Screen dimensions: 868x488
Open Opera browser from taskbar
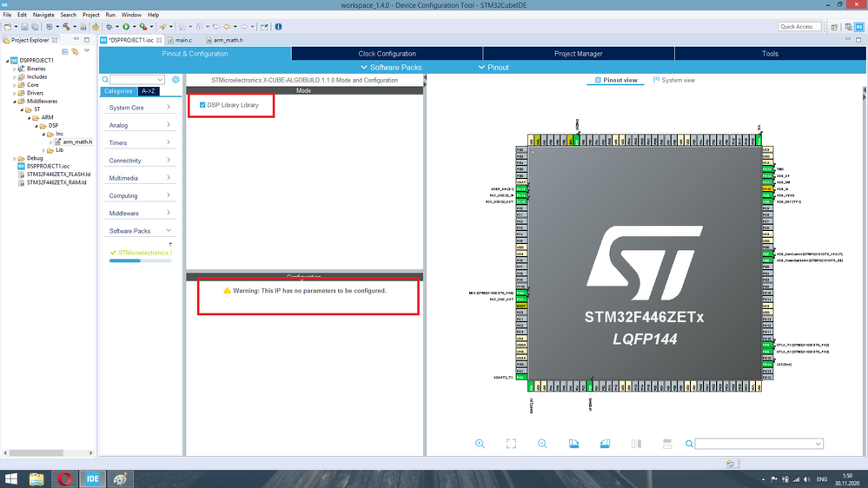coord(64,479)
